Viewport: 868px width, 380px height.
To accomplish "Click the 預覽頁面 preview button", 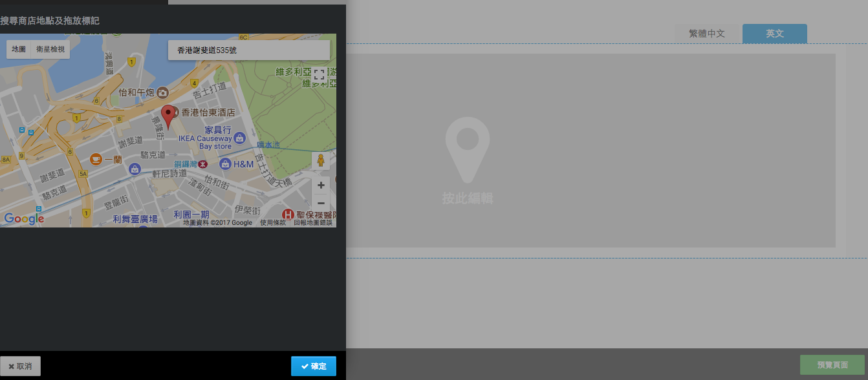I will coord(832,365).
